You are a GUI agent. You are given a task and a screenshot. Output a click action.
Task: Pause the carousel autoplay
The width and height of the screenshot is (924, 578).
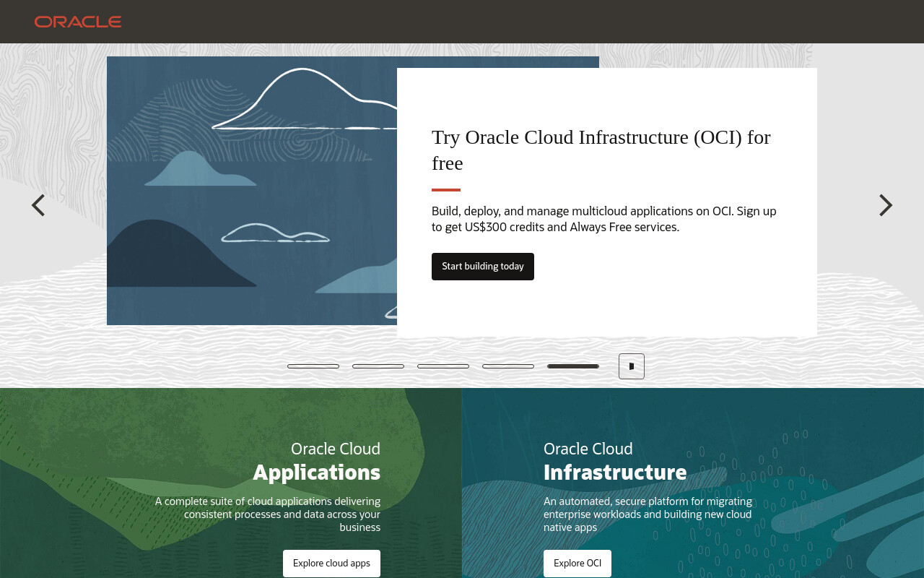tap(632, 366)
